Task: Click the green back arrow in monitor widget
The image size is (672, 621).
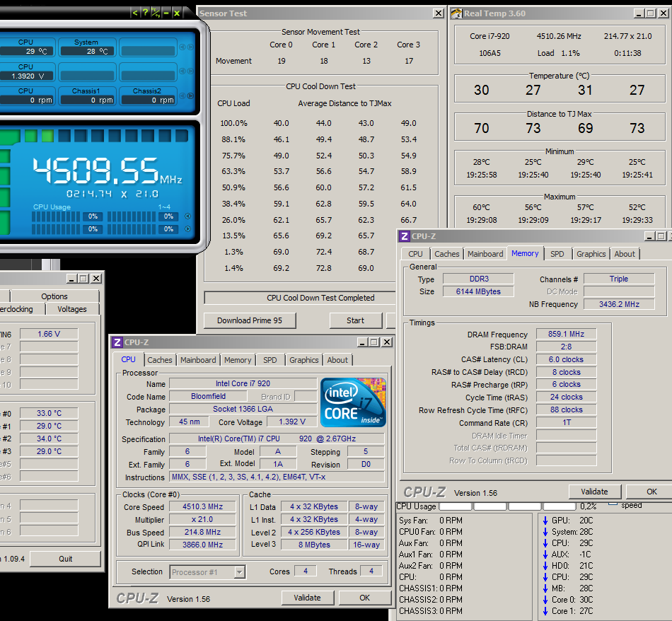Action: tap(135, 13)
